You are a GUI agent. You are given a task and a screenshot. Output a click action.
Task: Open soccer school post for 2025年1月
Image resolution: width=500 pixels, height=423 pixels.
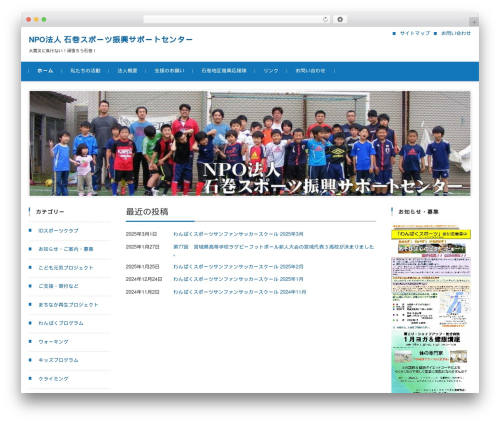[x=238, y=279]
